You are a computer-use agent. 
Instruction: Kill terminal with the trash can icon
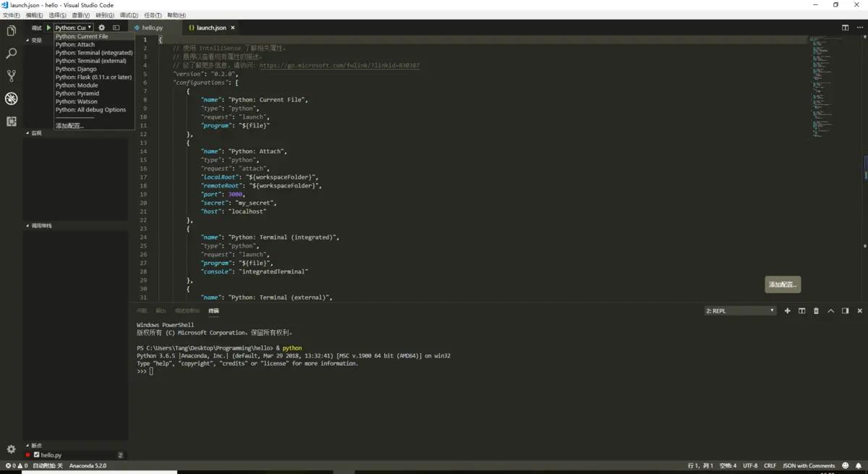coord(816,311)
